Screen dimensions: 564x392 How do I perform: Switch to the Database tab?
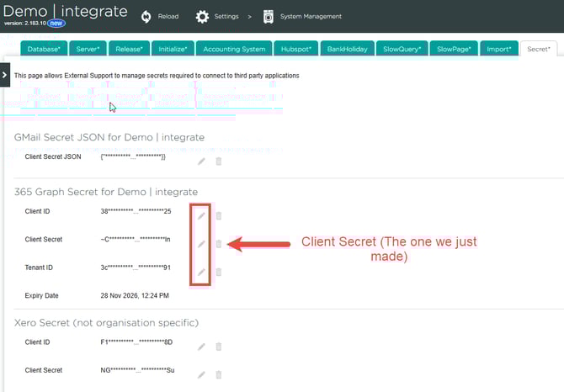42,49
